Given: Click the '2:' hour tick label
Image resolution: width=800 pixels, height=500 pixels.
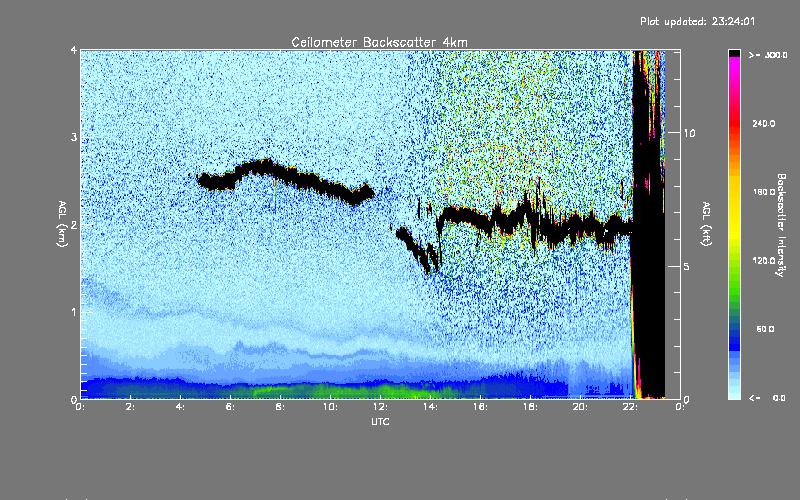Looking at the screenshot, I should (x=131, y=407).
